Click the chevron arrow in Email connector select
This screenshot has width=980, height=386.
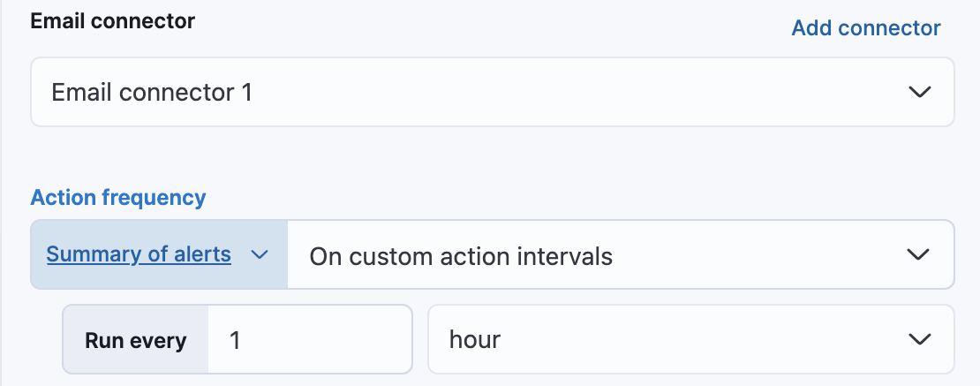(x=919, y=92)
